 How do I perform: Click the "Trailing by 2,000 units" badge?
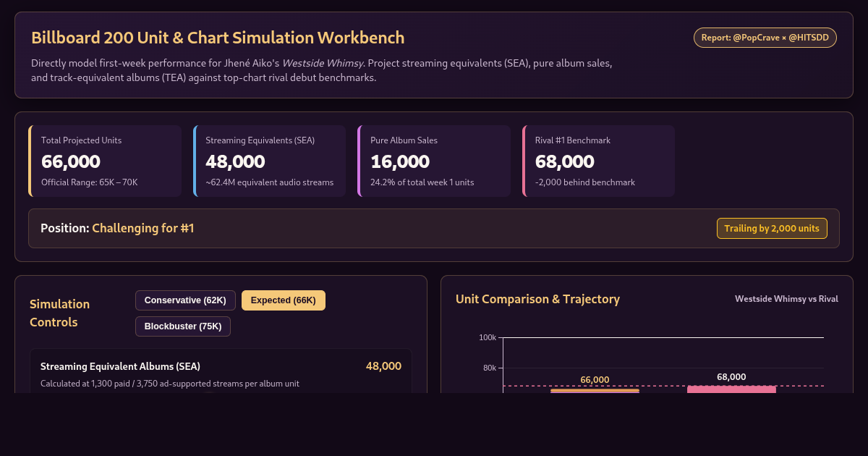(772, 228)
